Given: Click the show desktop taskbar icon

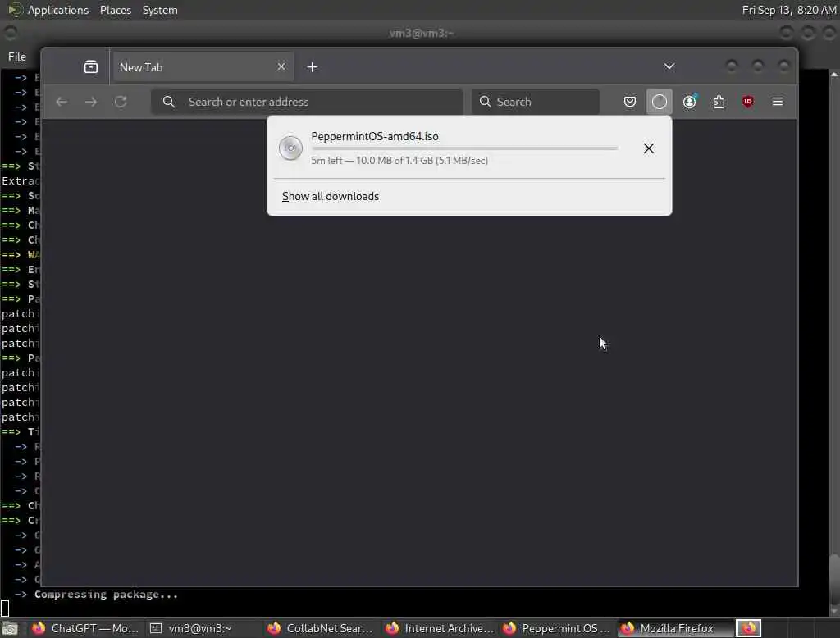Looking at the screenshot, I should pyautogui.click(x=10, y=628).
